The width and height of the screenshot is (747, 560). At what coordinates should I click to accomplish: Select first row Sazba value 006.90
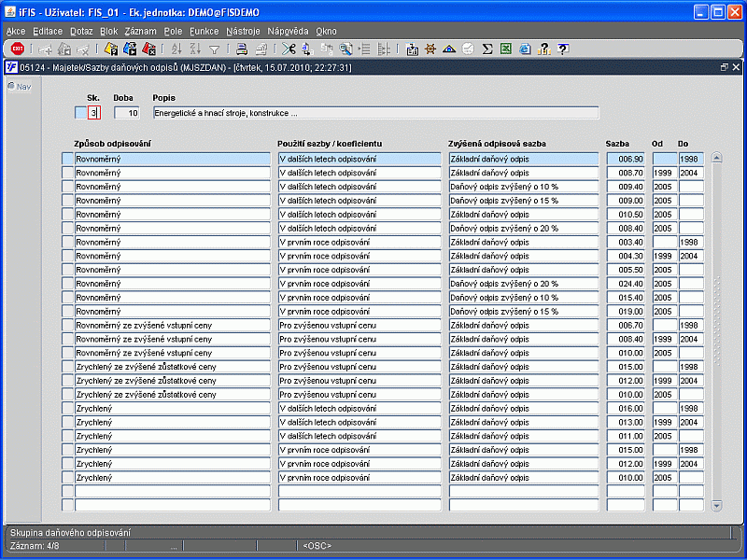point(625,160)
